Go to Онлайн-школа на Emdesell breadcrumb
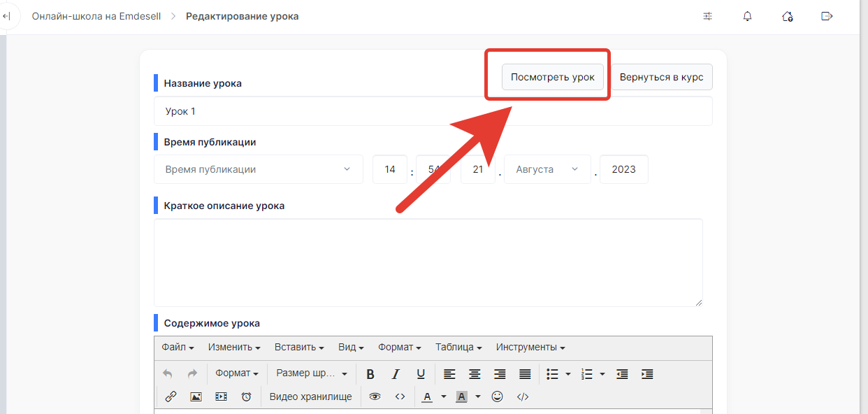Screen dimensions: 868x414 point(96,16)
